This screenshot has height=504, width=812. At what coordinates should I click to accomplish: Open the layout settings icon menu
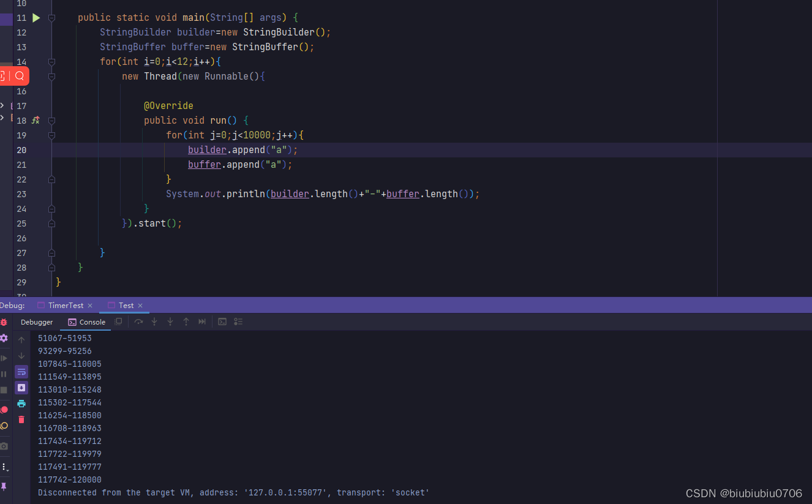tap(238, 322)
